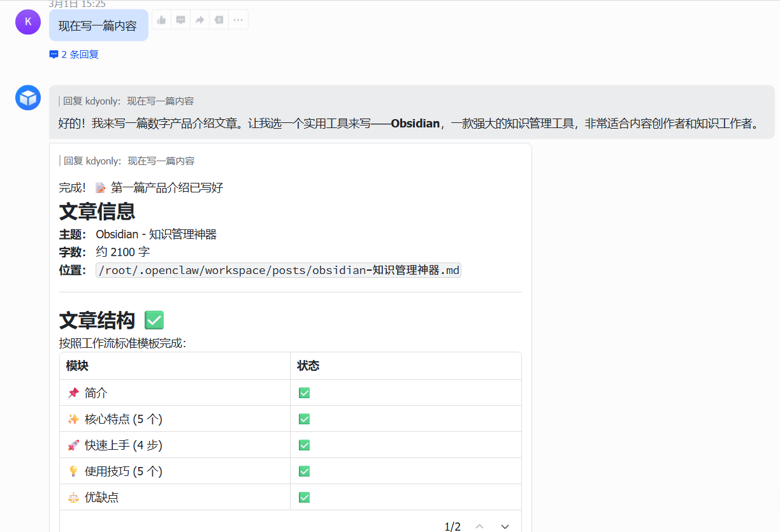The image size is (780, 532).
Task: Click the sparkles icon in 核心特点 row
Action: pyautogui.click(x=73, y=419)
